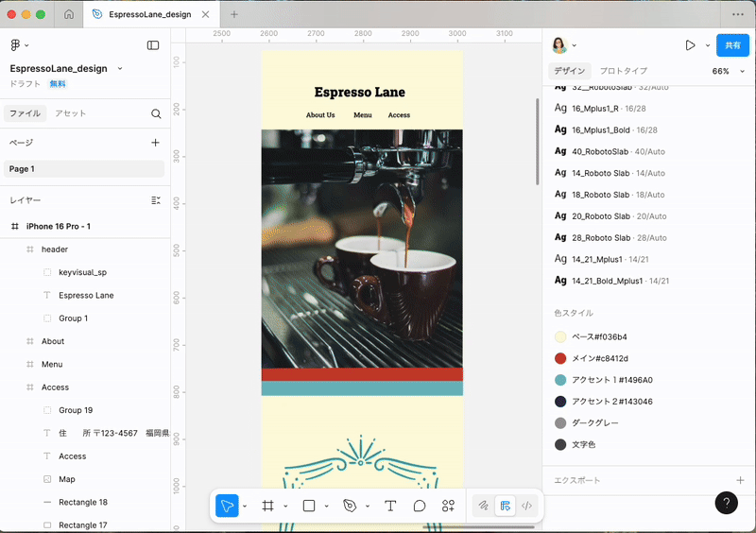
Task: Open the Figma main menu dropdown
Action: [19, 45]
